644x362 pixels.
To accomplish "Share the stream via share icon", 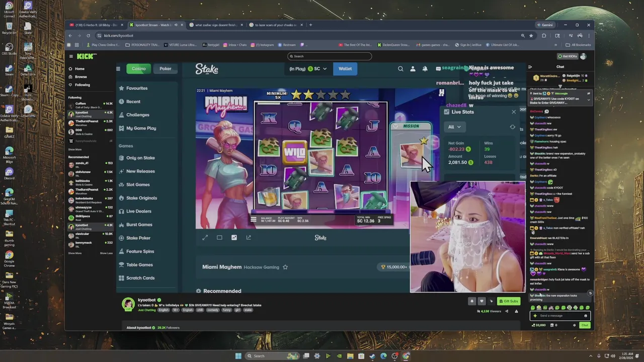I will click(507, 311).
